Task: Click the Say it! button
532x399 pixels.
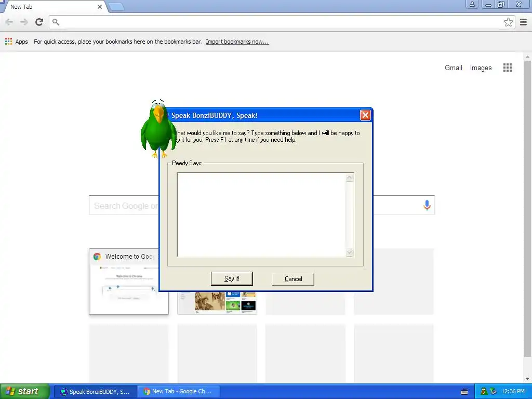Action: click(x=232, y=278)
